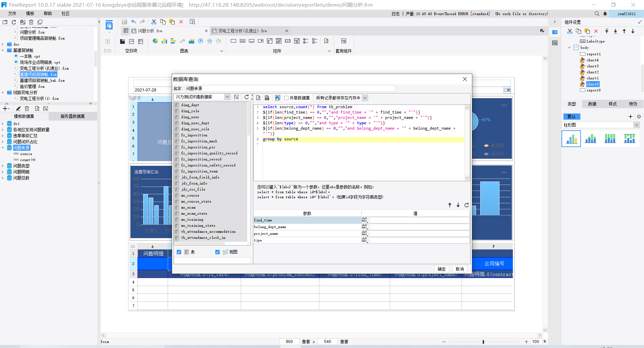The image size is (644, 348).
Task: Insert a gauge chart component
Action: (201, 41)
